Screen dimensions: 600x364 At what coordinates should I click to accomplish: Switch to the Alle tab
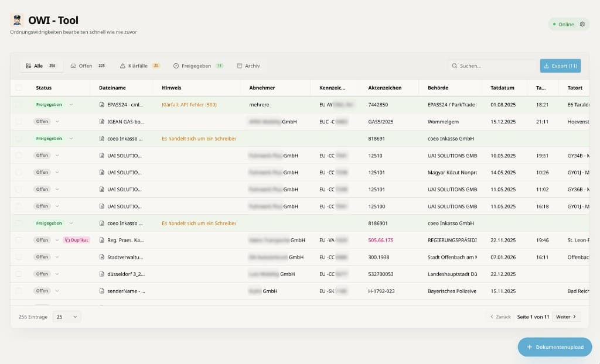click(x=40, y=66)
